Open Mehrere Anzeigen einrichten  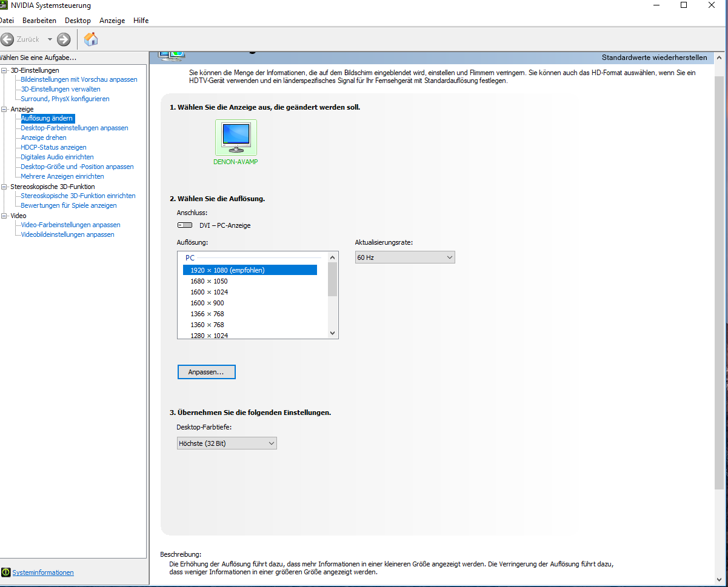pyautogui.click(x=62, y=176)
